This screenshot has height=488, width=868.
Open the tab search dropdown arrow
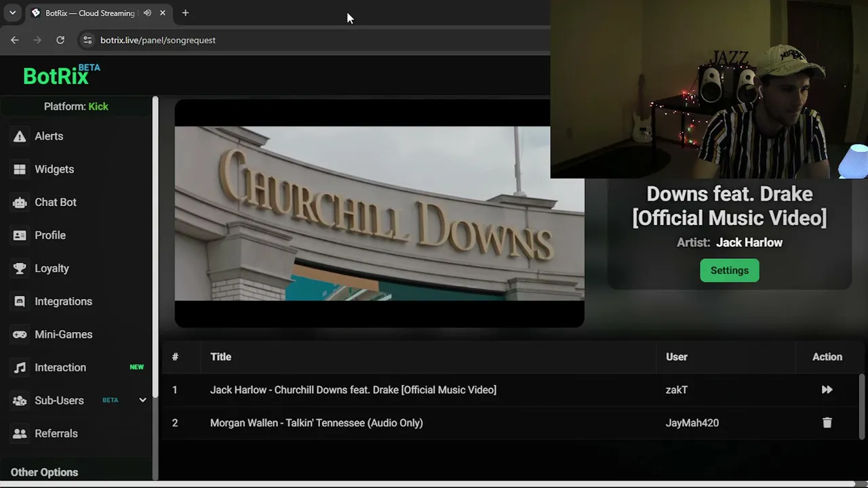tap(12, 13)
